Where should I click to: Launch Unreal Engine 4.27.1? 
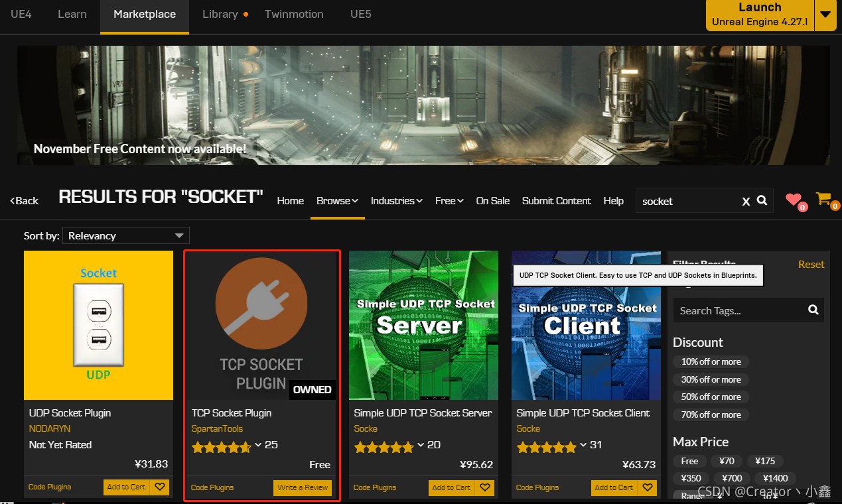pos(760,15)
